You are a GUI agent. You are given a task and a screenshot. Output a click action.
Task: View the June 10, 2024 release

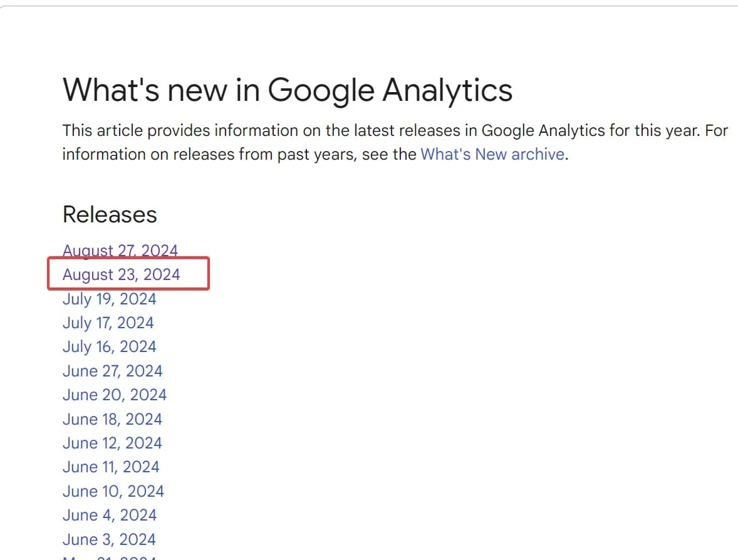[x=113, y=491]
